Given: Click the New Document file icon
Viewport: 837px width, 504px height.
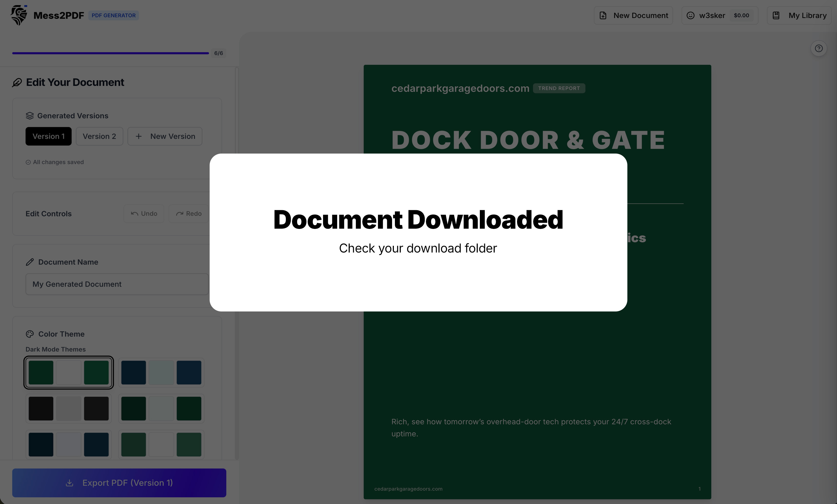Looking at the screenshot, I should (603, 15).
